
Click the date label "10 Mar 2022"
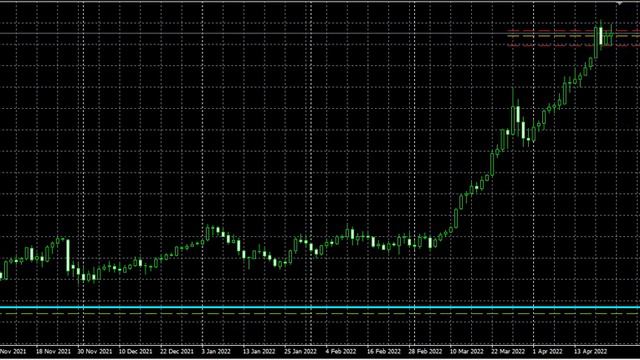click(467, 351)
